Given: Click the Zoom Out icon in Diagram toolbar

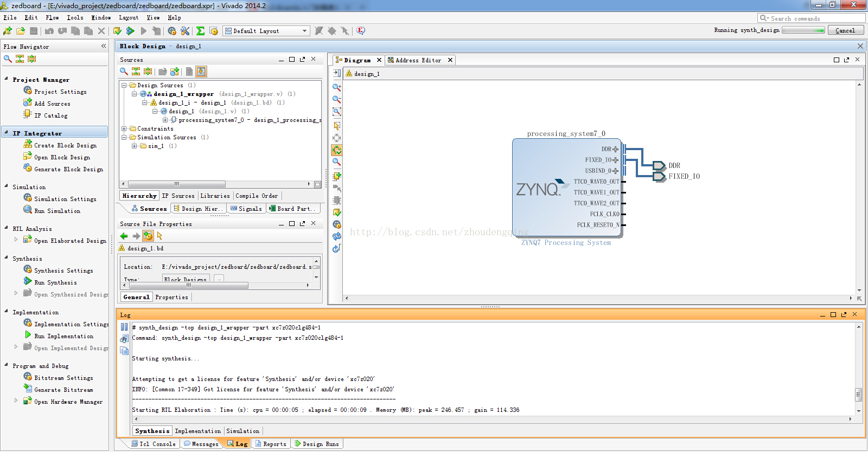Looking at the screenshot, I should tap(337, 100).
